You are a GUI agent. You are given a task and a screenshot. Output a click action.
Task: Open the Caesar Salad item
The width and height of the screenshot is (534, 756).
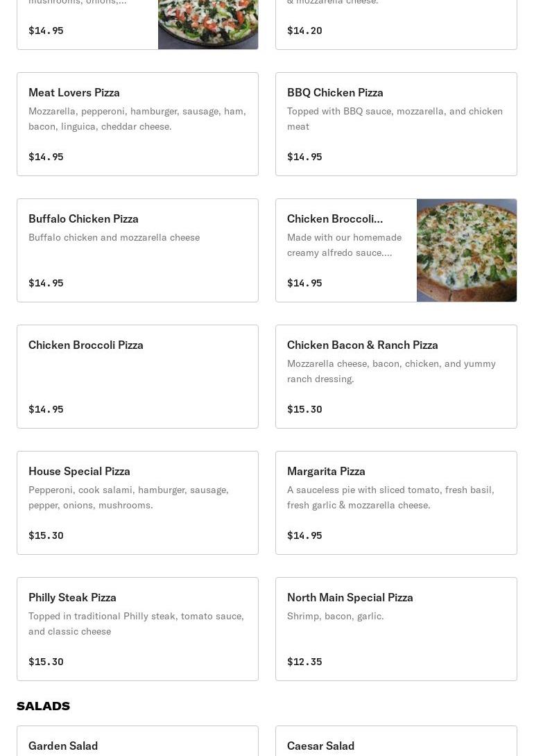click(396, 741)
